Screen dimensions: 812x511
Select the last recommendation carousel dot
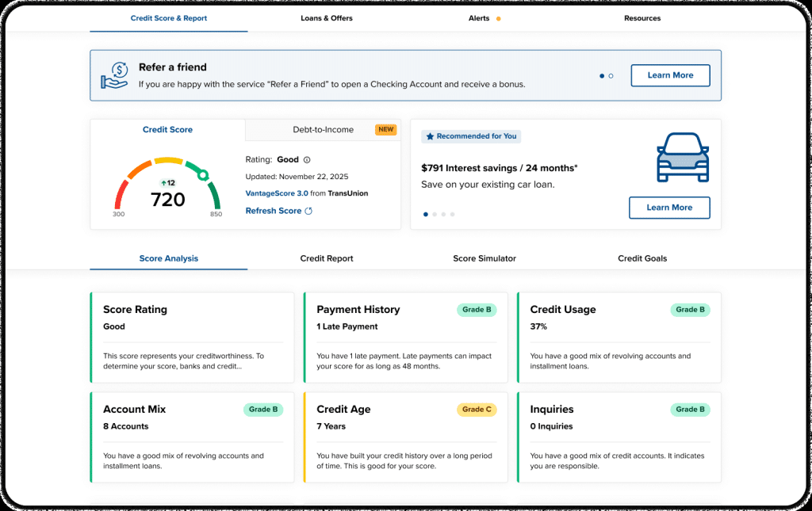pyautogui.click(x=453, y=214)
